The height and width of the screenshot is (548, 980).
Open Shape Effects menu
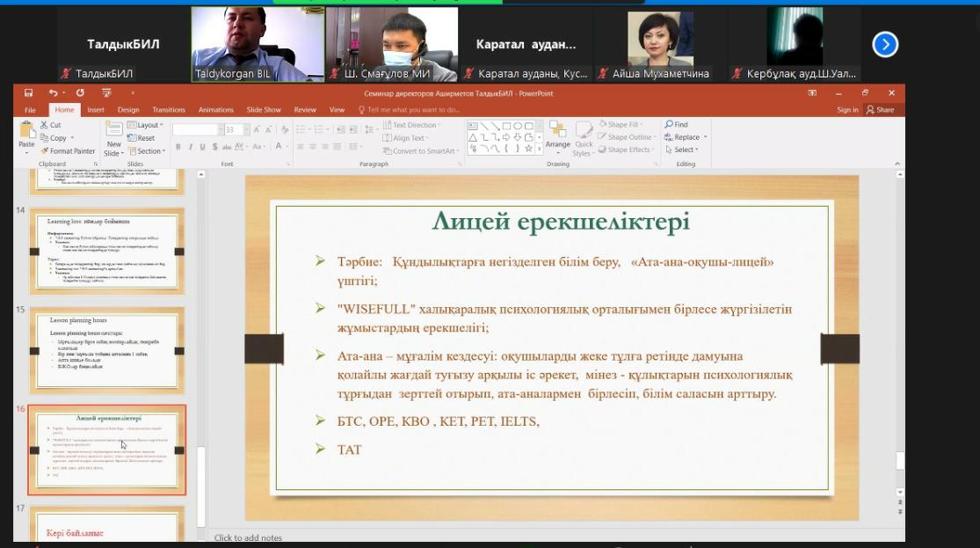pyautogui.click(x=627, y=150)
